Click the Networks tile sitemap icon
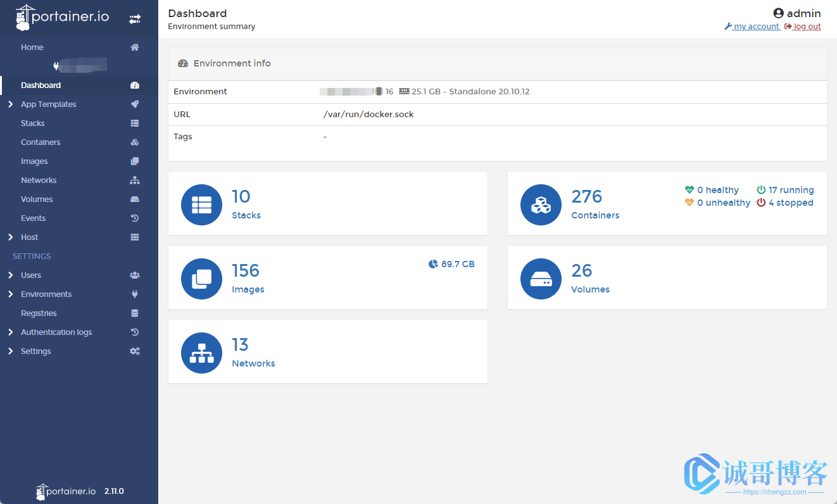Viewport: 837px width, 504px height. point(201,353)
